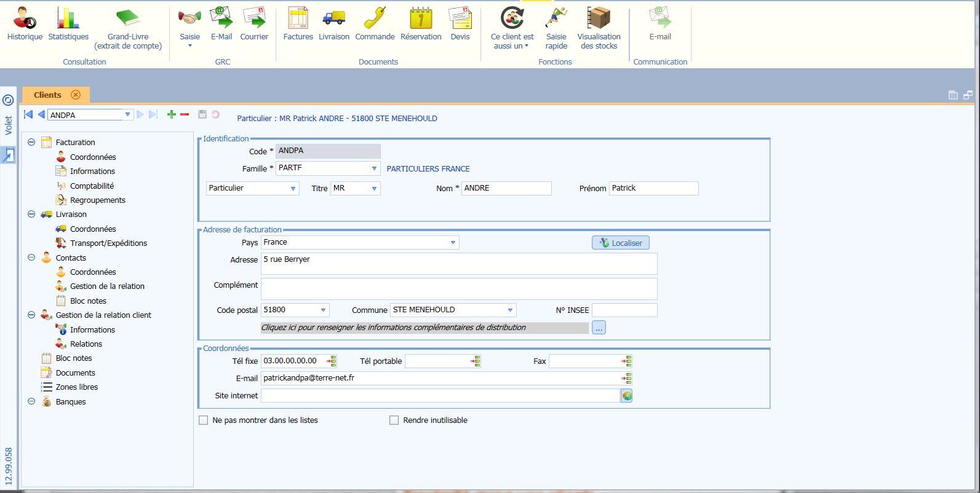The height and width of the screenshot is (493, 980).
Task: Select Relations tree item
Action: coord(86,344)
